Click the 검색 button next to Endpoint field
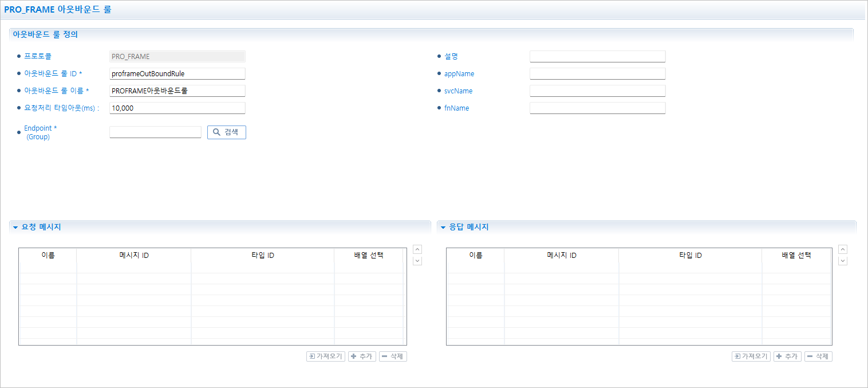 226,132
